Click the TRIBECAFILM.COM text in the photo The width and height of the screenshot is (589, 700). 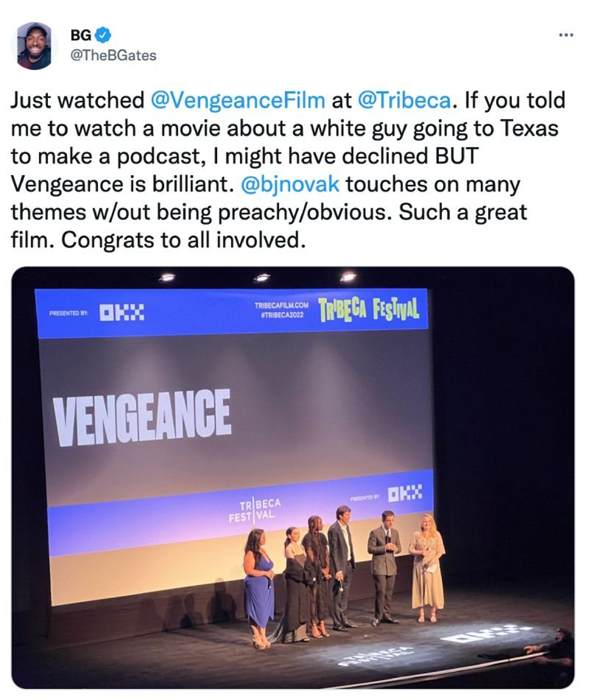281,305
